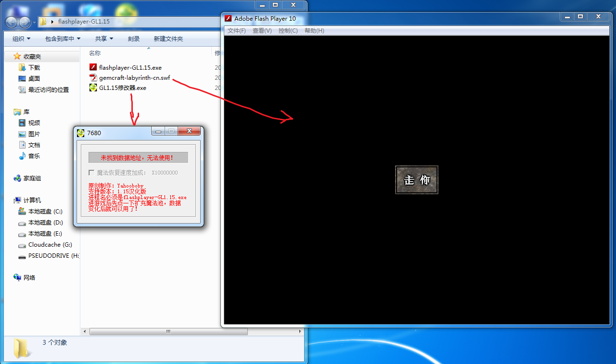616x364 pixels.
Task: Open 桌面 in the navigation pane
Action: tap(34, 78)
